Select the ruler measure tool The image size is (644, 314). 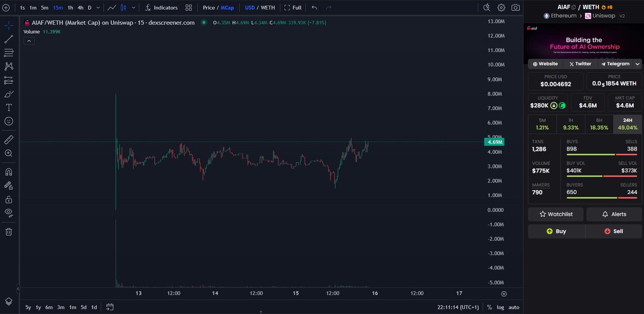9,139
